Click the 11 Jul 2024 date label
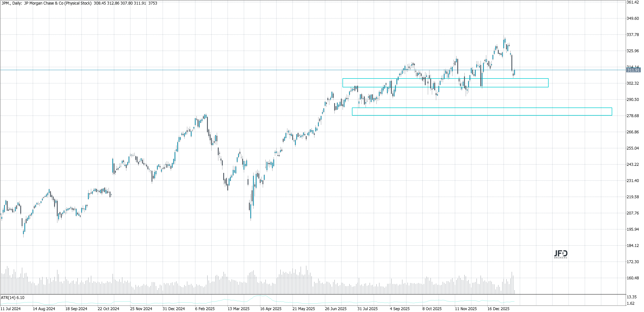 pos(10,309)
